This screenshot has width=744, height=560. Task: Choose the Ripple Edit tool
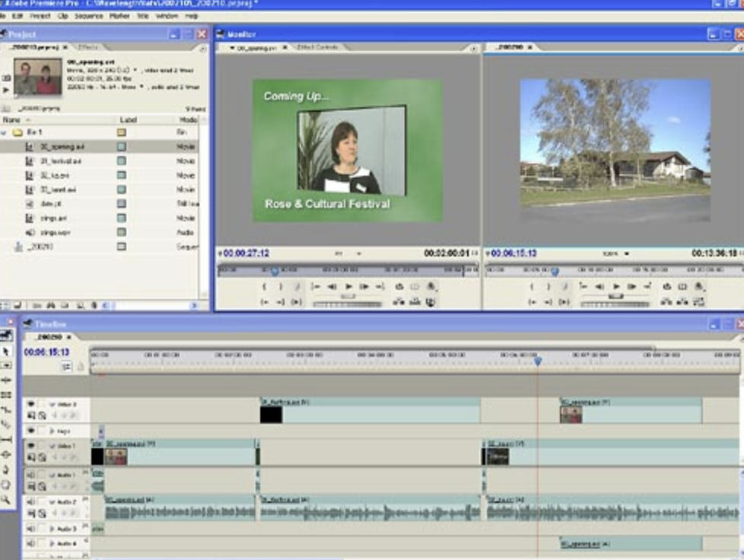point(7,380)
